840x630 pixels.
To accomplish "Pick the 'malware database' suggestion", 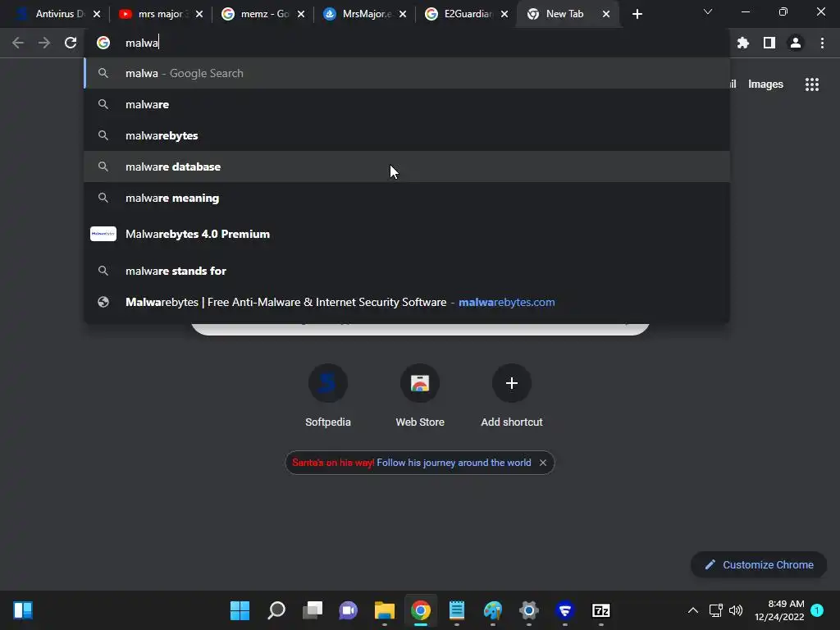I will pyautogui.click(x=407, y=167).
